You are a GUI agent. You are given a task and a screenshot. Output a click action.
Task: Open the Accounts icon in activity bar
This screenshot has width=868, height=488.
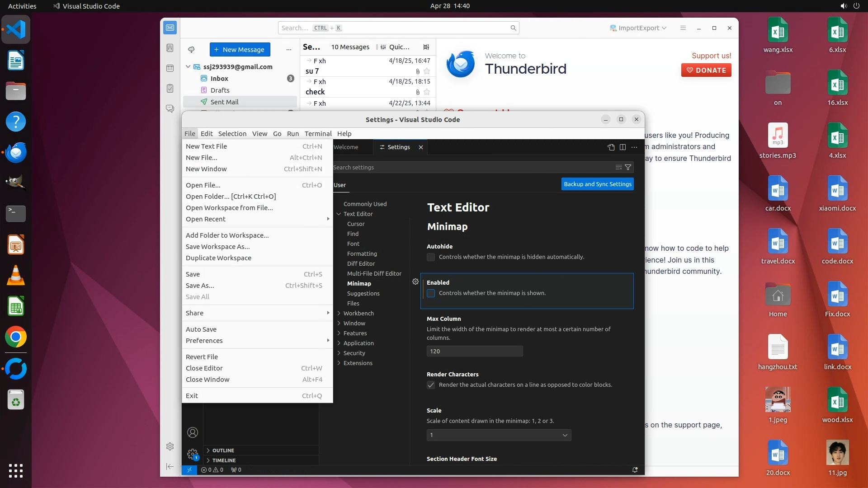pyautogui.click(x=193, y=432)
